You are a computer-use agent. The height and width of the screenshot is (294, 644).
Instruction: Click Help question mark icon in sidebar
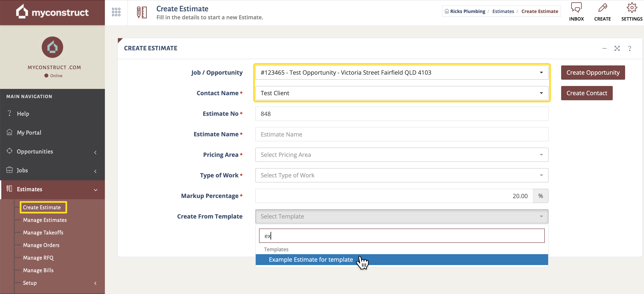(9, 113)
